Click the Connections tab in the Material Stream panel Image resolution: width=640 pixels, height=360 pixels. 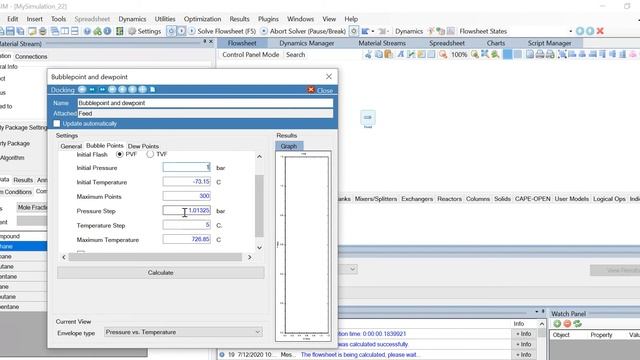pyautogui.click(x=31, y=56)
